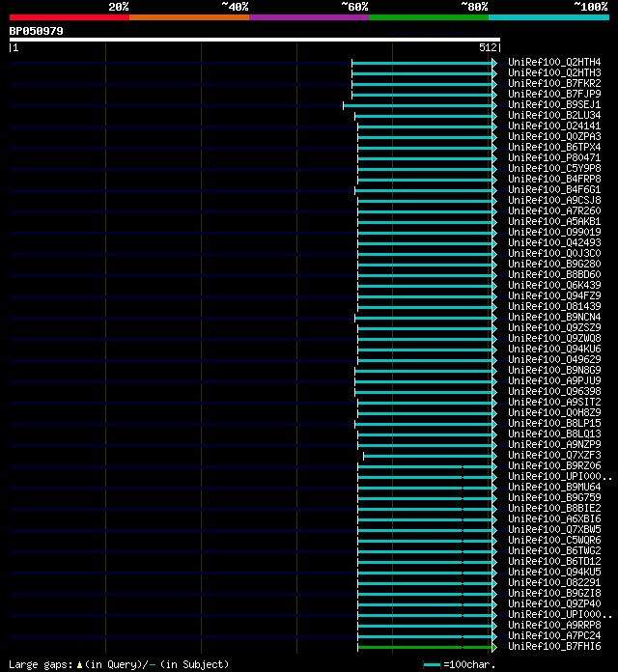
Task: Pick the UniRef100_O81439 label
Action: click(x=554, y=306)
